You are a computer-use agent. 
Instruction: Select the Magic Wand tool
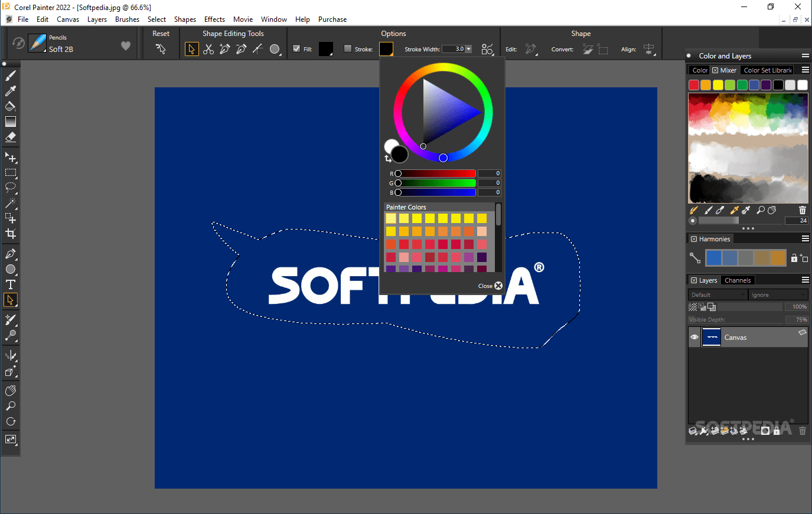pyautogui.click(x=10, y=204)
